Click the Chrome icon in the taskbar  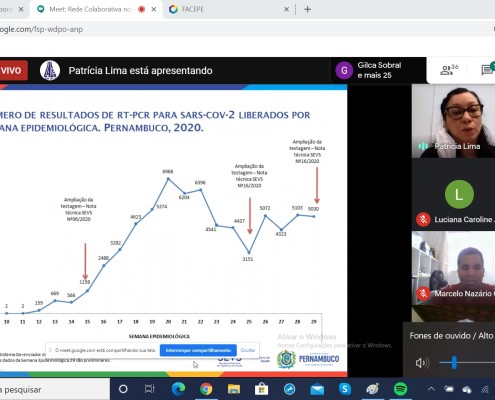point(206,389)
